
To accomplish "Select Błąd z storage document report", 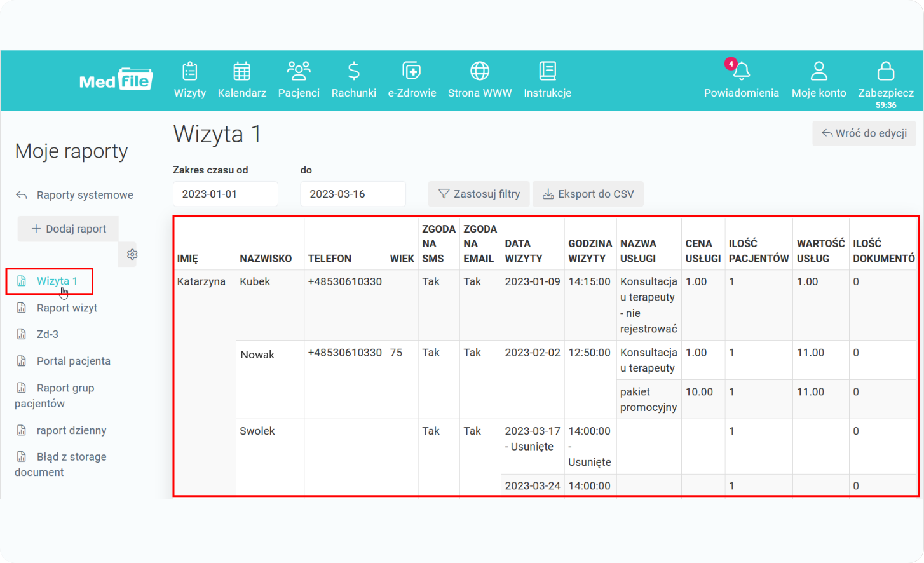I will 60,465.
